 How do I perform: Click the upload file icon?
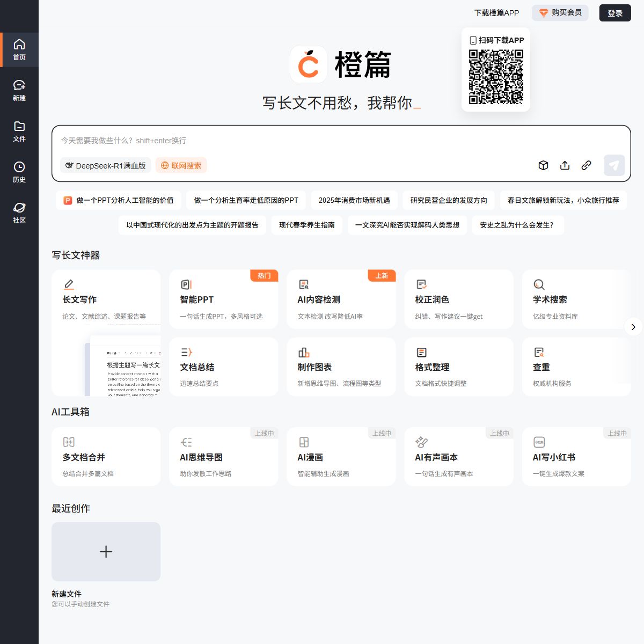point(565,165)
